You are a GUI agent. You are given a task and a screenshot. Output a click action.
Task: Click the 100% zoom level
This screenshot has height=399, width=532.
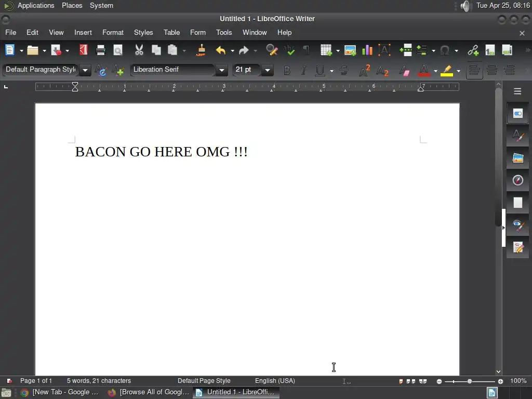pyautogui.click(x=518, y=381)
